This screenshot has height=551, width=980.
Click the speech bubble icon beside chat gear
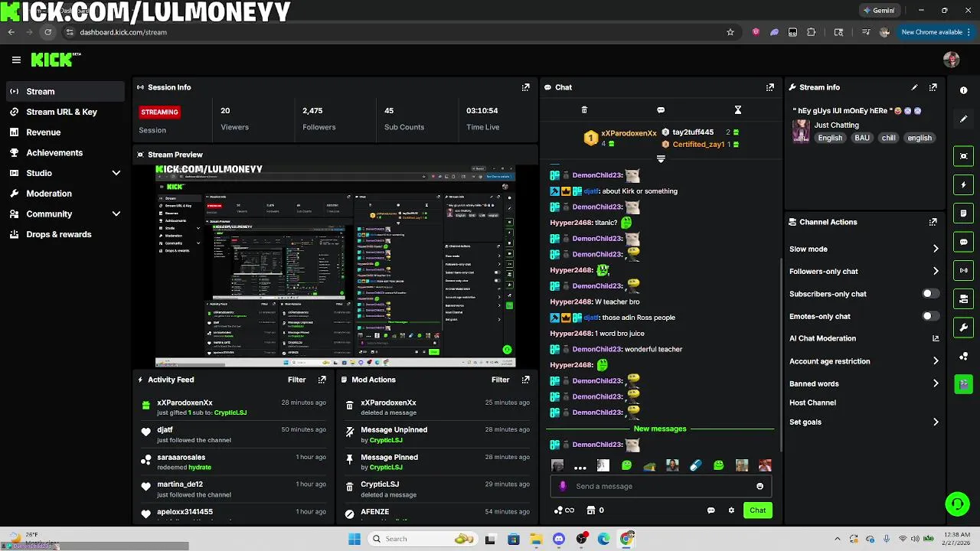710,510
